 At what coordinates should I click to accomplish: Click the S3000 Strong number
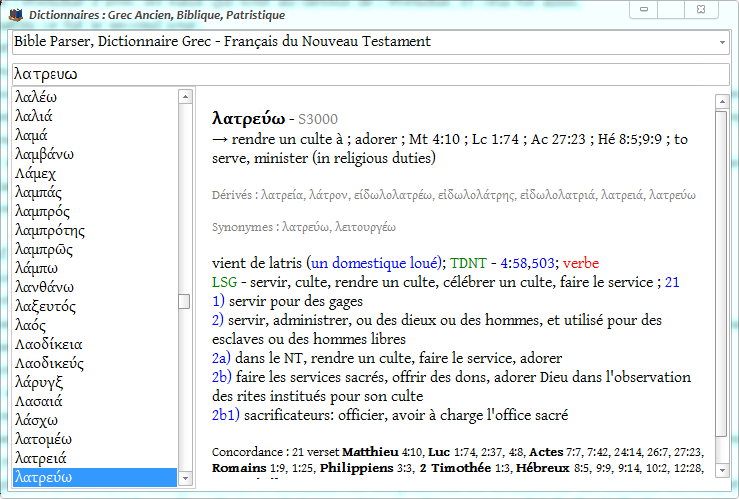click(318, 119)
